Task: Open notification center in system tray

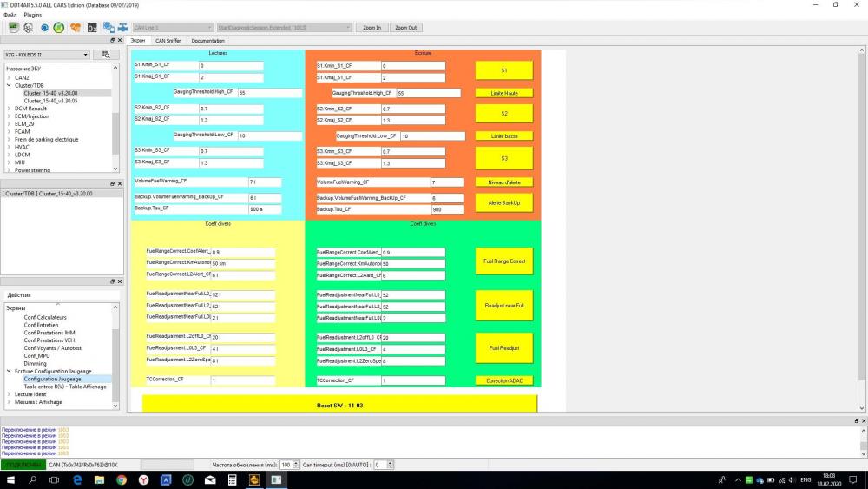Action: coord(853,480)
